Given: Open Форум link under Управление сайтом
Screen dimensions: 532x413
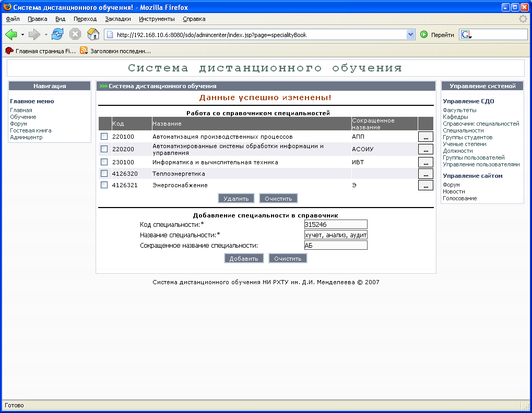Looking at the screenshot, I should tap(451, 185).
